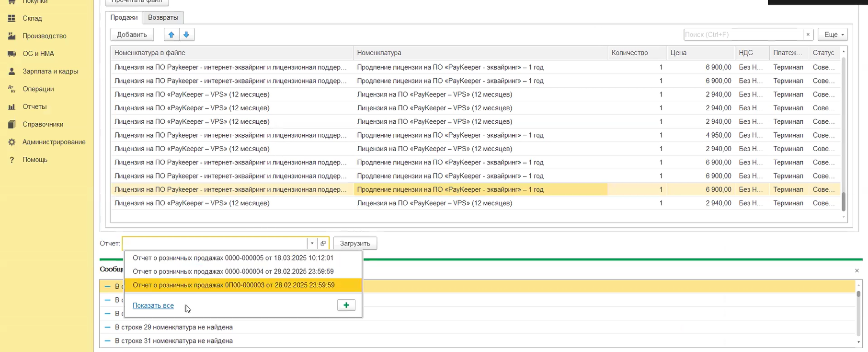Sort by Количество column header
Image resolution: width=868 pixels, height=352 pixels.
[x=637, y=53]
